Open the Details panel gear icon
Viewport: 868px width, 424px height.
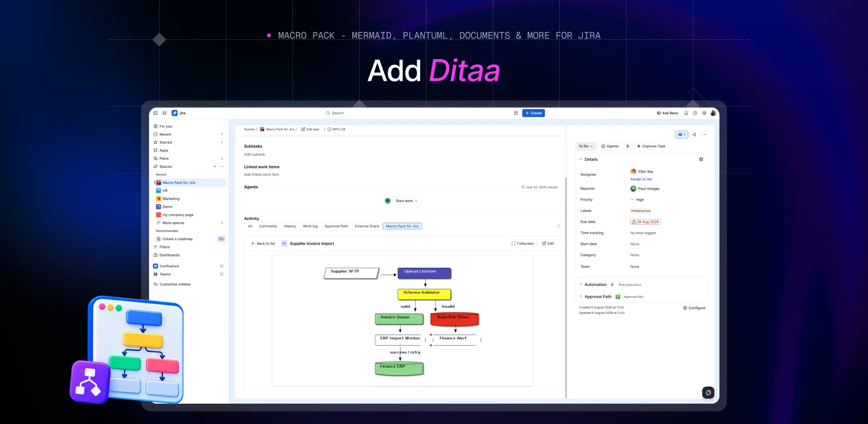(701, 159)
